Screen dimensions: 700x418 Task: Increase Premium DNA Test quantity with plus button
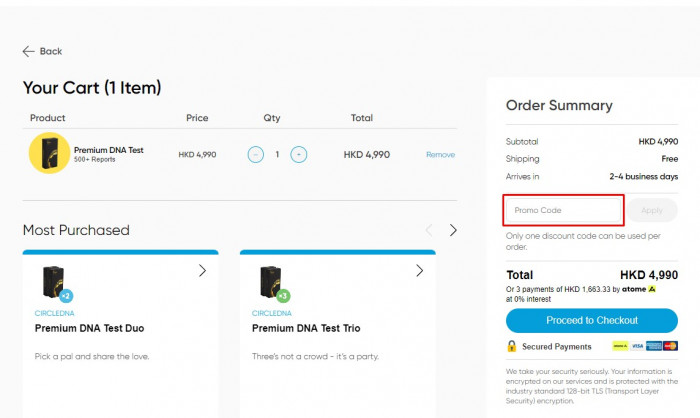pyautogui.click(x=299, y=155)
